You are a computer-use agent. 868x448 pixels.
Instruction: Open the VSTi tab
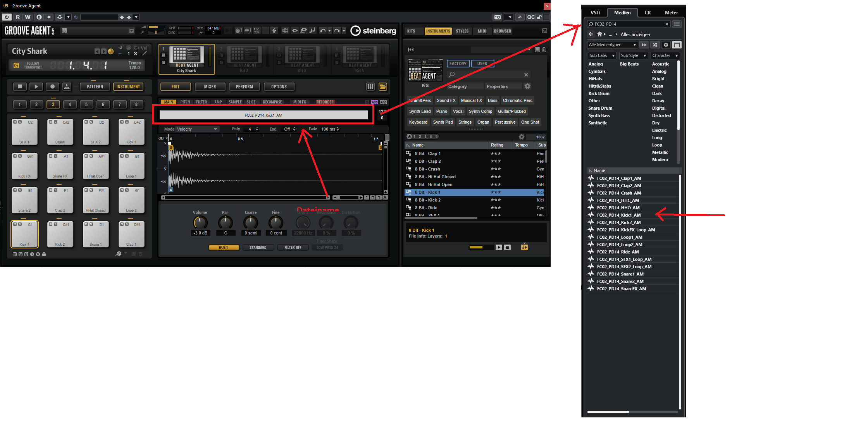(595, 13)
